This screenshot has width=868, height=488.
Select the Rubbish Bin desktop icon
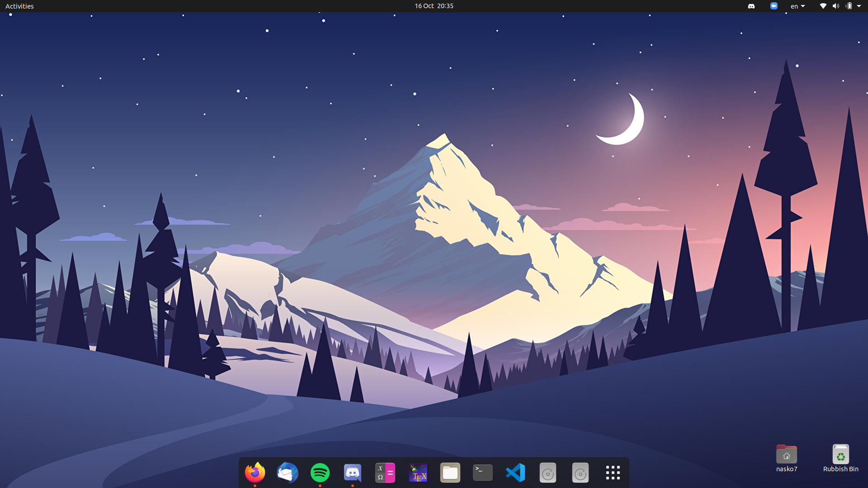pyautogui.click(x=840, y=458)
